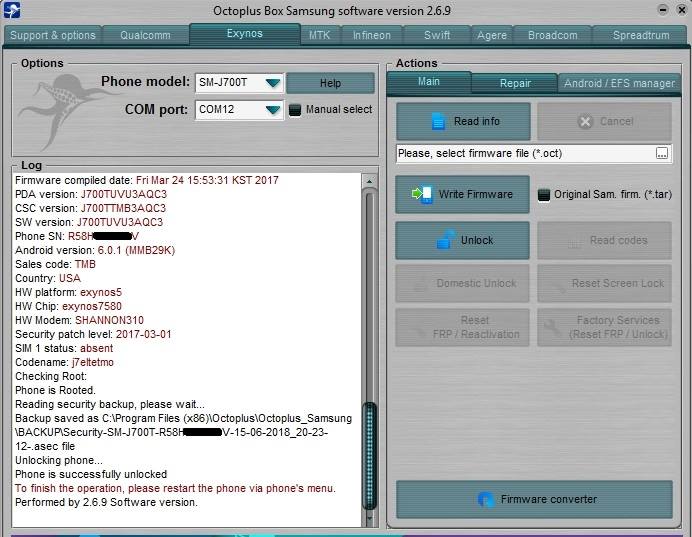Screen dimensions: 692x537
Task: Open the COM port dropdown arrow
Action: pyautogui.click(x=273, y=109)
